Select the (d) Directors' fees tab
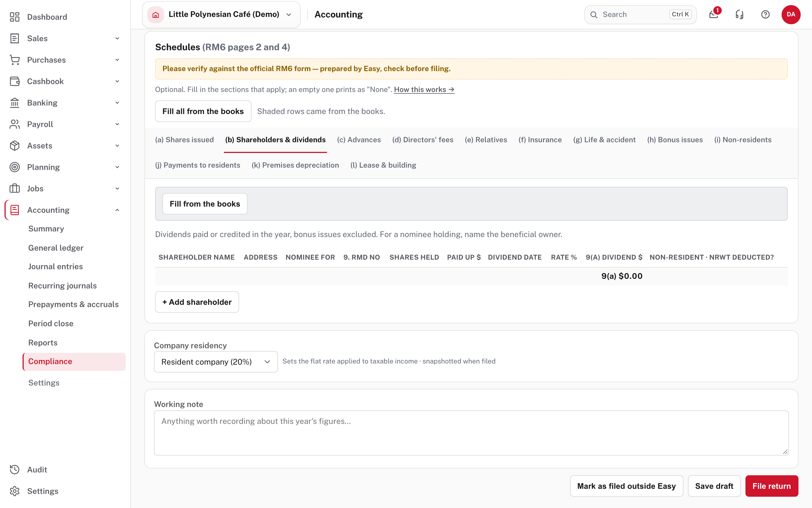The width and height of the screenshot is (812, 508). [x=422, y=140]
